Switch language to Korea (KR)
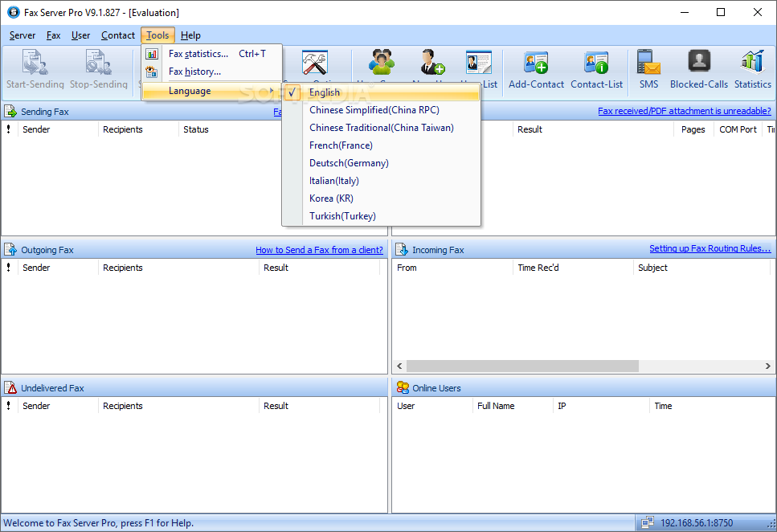 381,198
